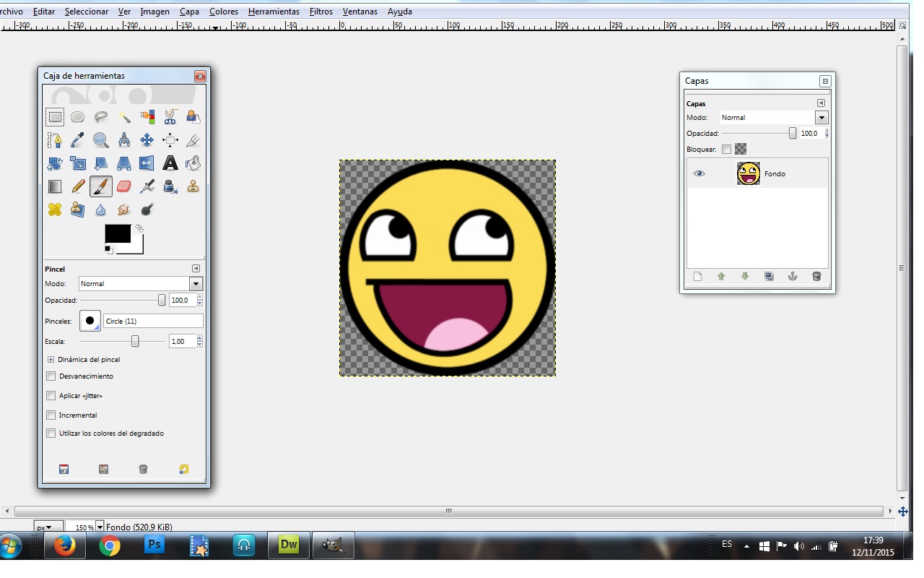Viewport: 924px width, 578px height.
Task: Select the Ellipse Select tool
Action: [x=78, y=117]
